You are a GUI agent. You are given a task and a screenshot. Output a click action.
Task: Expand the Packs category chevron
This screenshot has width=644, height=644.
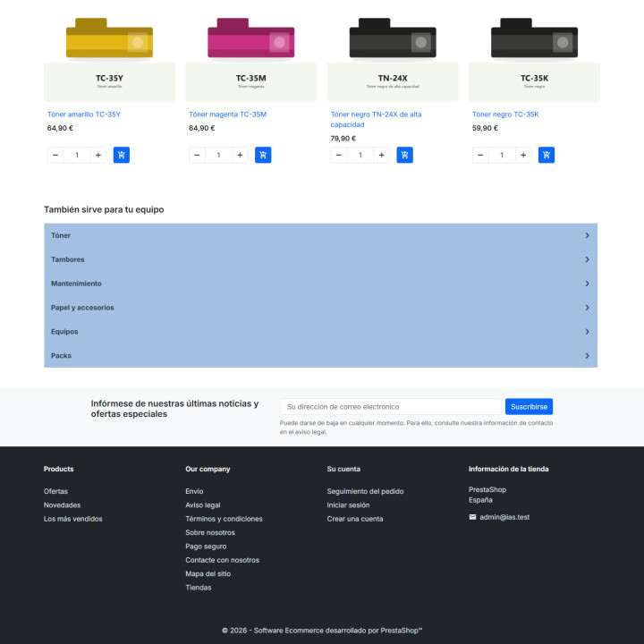pos(587,356)
